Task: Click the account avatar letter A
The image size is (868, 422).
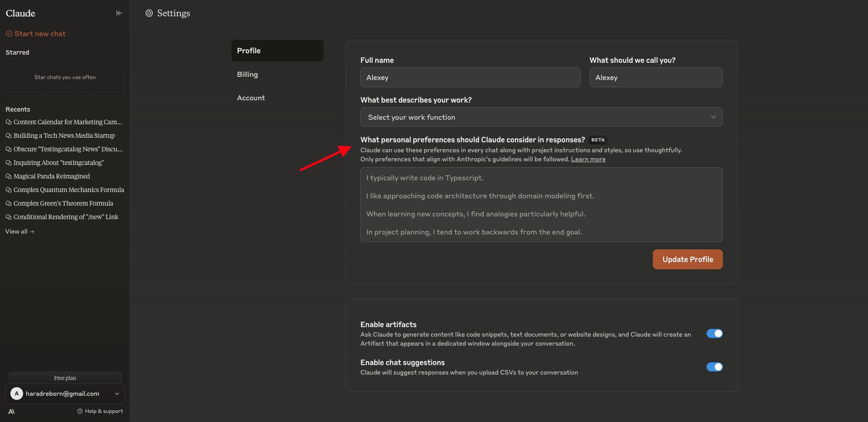Action: click(17, 394)
